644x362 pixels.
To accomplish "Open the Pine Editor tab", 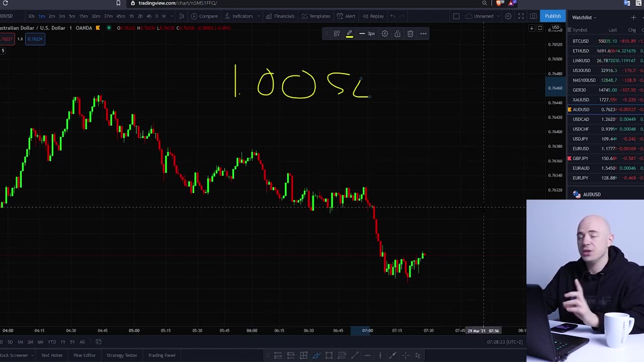I will pos(85,355).
